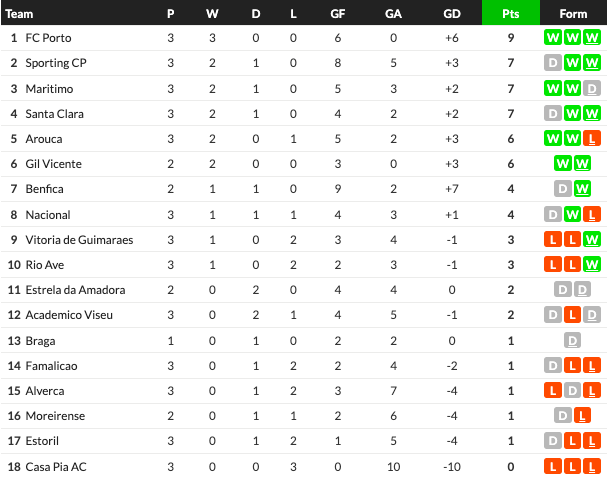Click FC Porto's most recent win badge

click(x=592, y=38)
